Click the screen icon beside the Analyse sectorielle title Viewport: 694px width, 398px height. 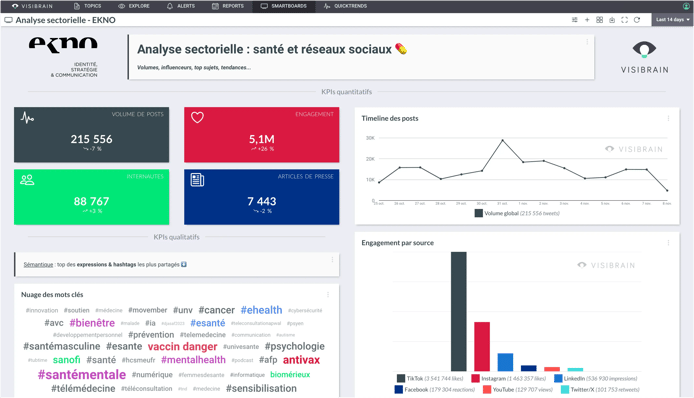coord(8,20)
